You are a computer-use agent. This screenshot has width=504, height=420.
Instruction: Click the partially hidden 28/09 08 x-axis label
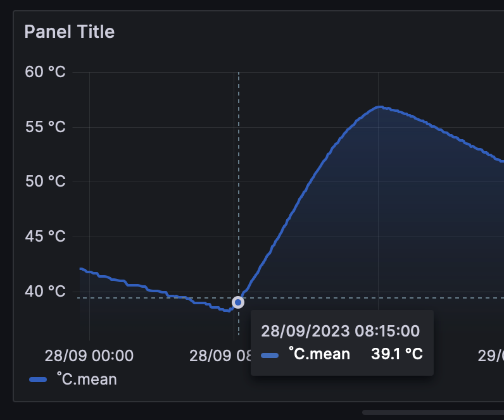220,355
